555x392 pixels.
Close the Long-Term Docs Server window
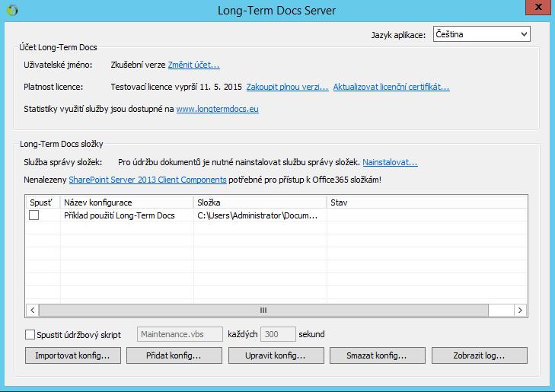click(538, 8)
